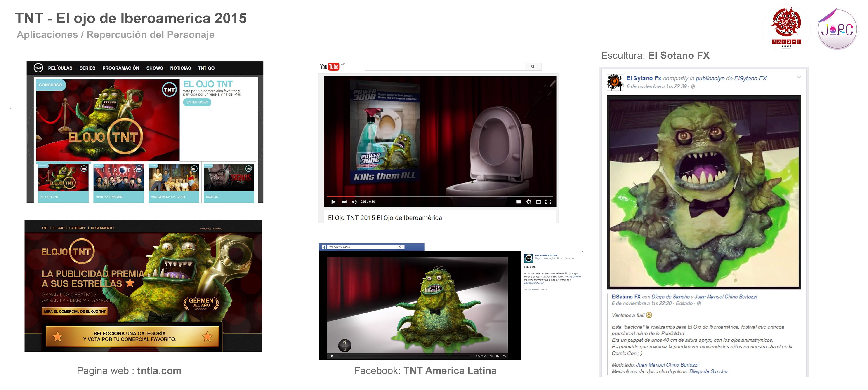Open the http://elojotnt.com/ link
The image size is (868, 390).
click(534, 283)
